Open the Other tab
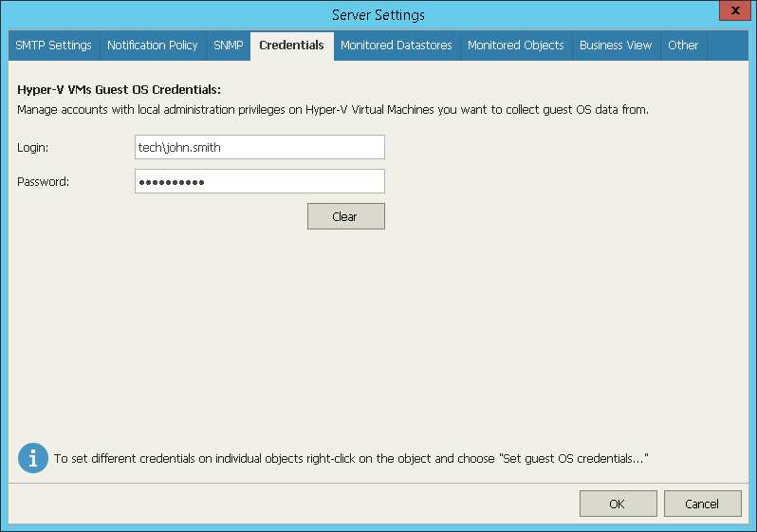The image size is (757, 532). [683, 46]
